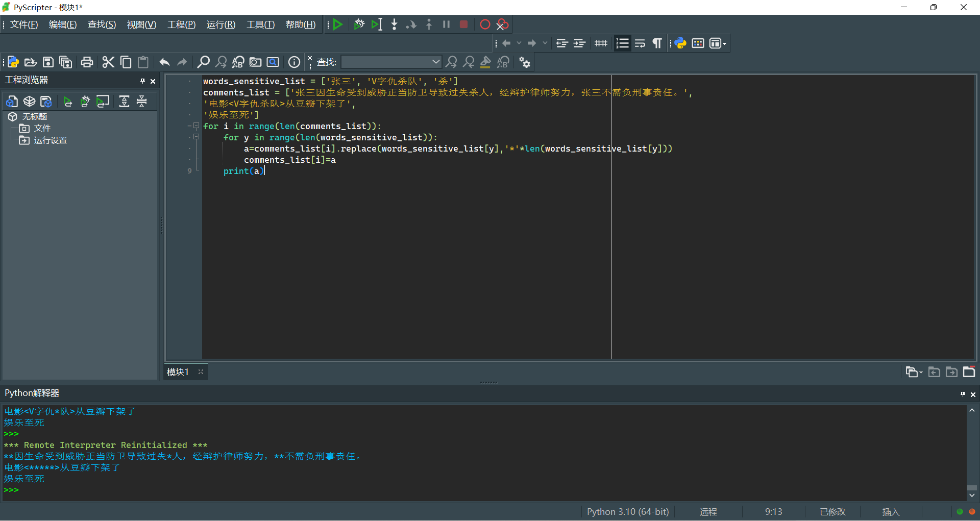Toggle line numbers display

pos(622,43)
